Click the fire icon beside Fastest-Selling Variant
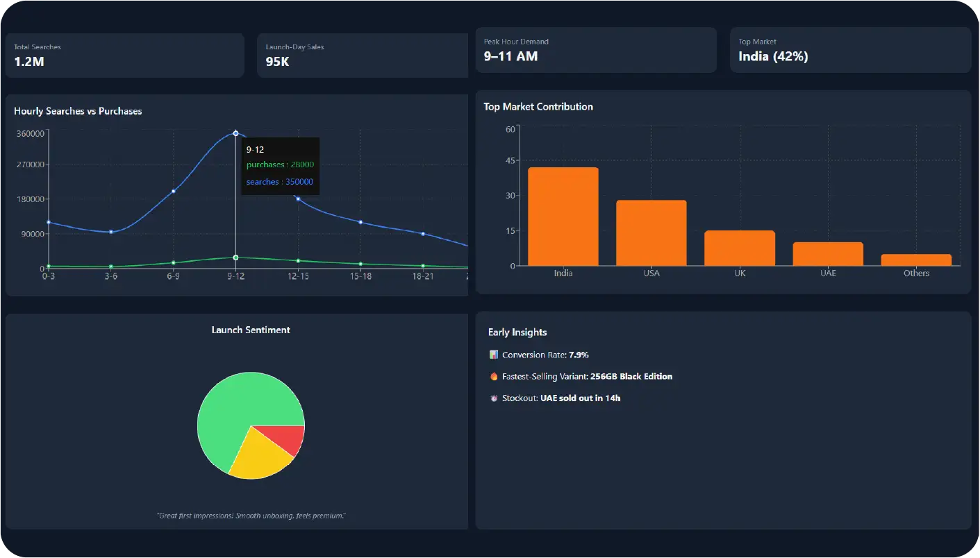The height and width of the screenshot is (558, 980). pyautogui.click(x=494, y=376)
